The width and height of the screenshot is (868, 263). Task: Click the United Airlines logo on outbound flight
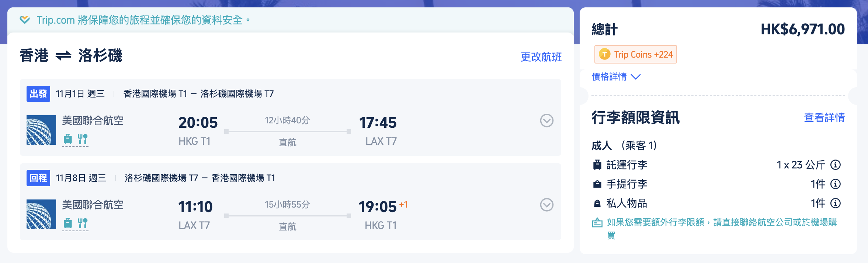pos(41,130)
